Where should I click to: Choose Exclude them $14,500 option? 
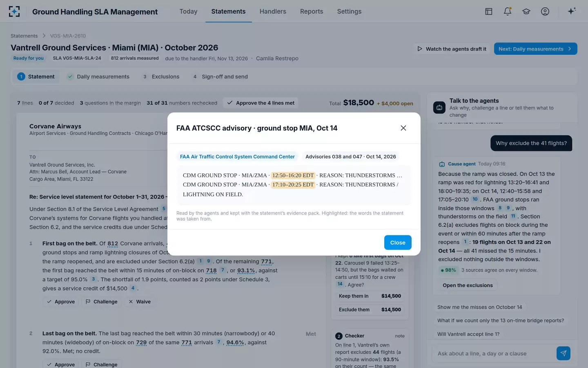pos(370,310)
